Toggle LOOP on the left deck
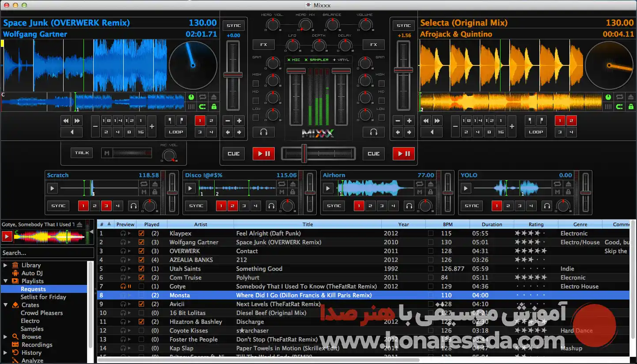Viewport: 637px width, 364px height. (176, 132)
